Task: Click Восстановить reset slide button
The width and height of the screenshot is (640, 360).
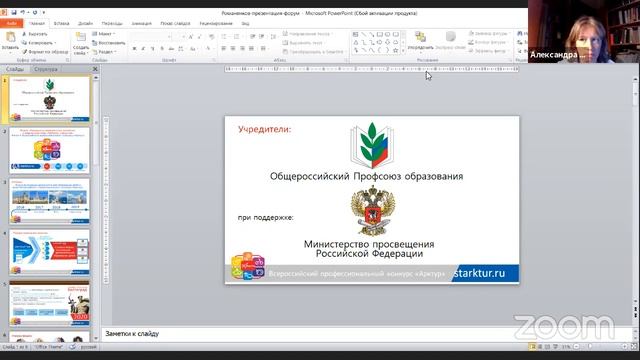Action: [108, 42]
